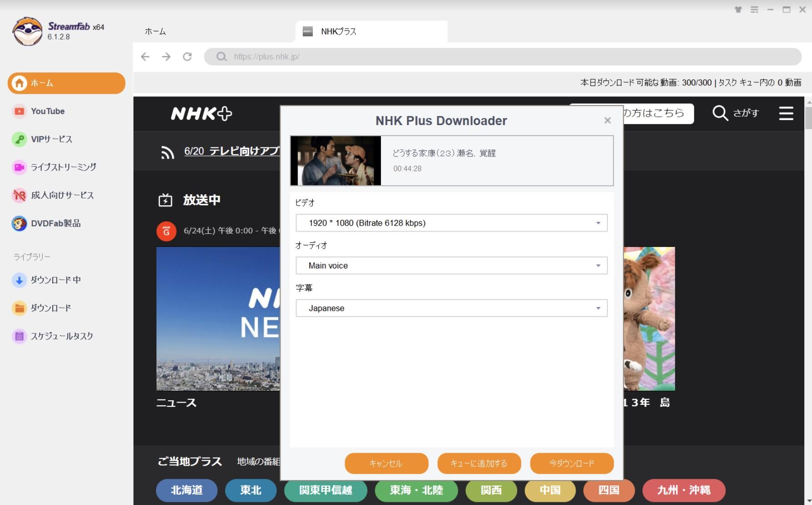Viewport: 812px width, 505px height.
Task: Go forward with the browser arrow
Action: (166, 56)
